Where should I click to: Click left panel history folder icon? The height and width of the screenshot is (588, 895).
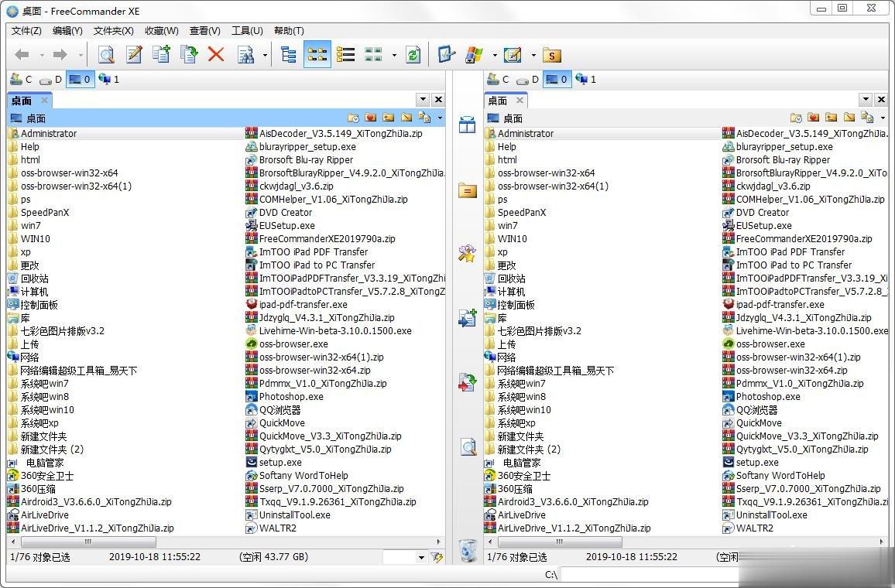pyautogui.click(x=353, y=118)
